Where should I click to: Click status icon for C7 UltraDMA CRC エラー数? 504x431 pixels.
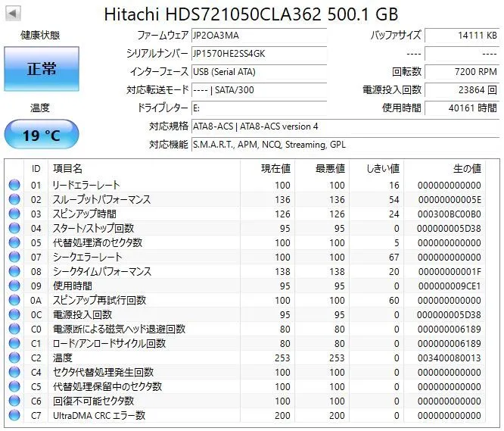14,415
